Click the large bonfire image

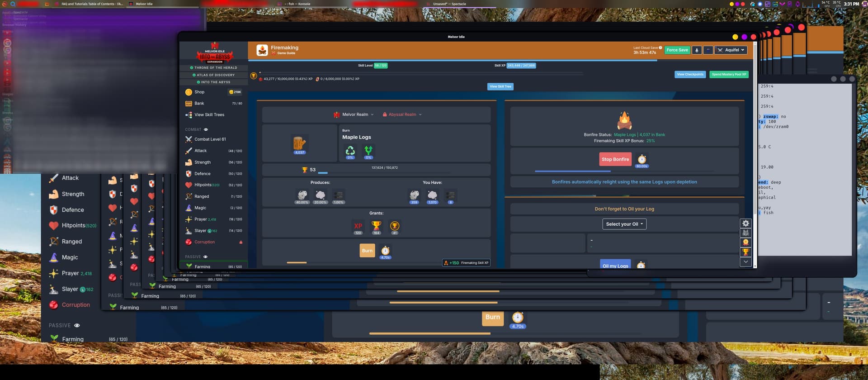click(x=624, y=120)
